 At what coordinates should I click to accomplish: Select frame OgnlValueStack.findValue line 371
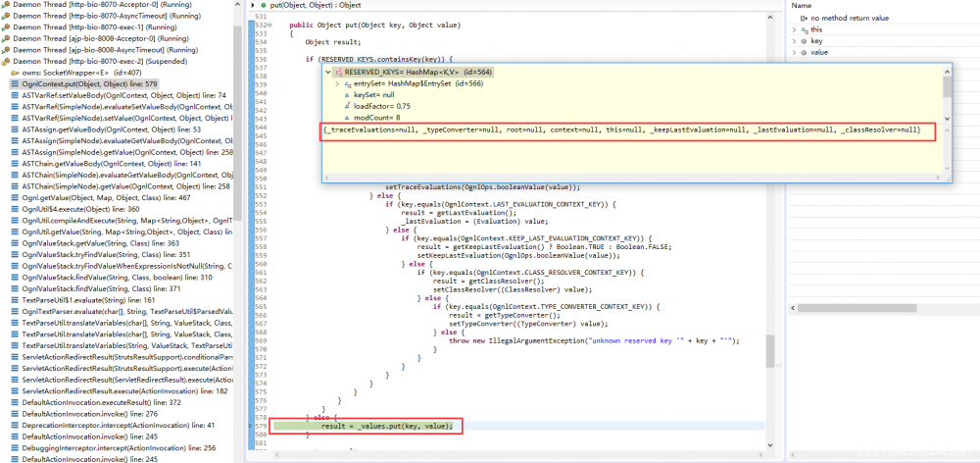(101, 288)
